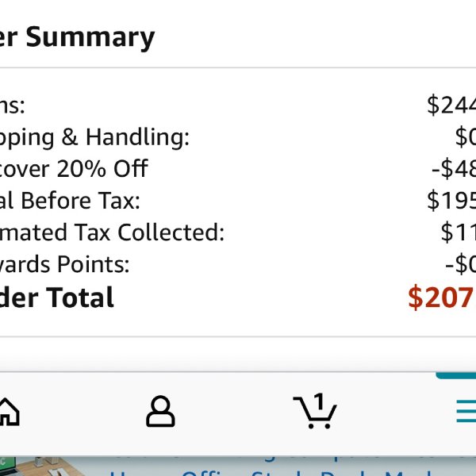Select the bold Order Total label
Screen dimensions: 476x476
coord(57,297)
